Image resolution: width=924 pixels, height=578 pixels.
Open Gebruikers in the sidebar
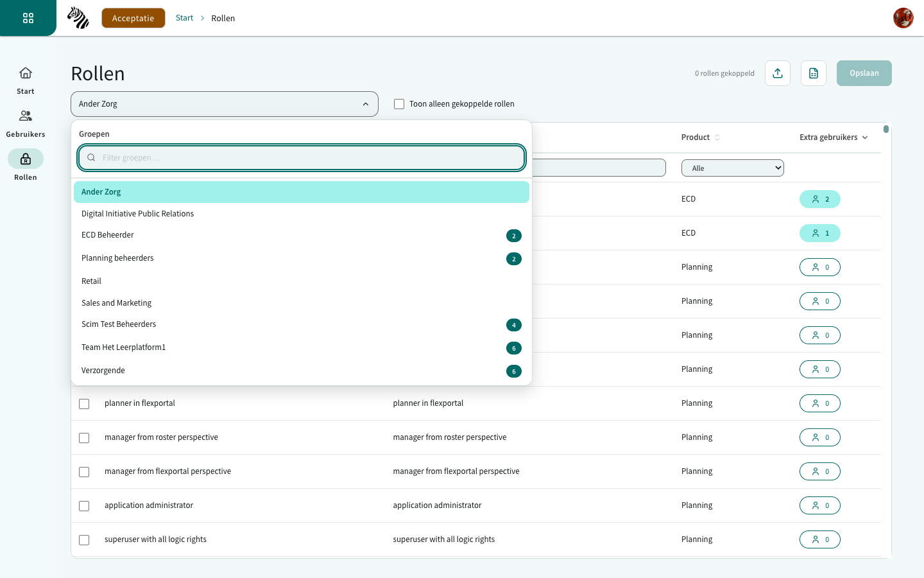click(26, 123)
